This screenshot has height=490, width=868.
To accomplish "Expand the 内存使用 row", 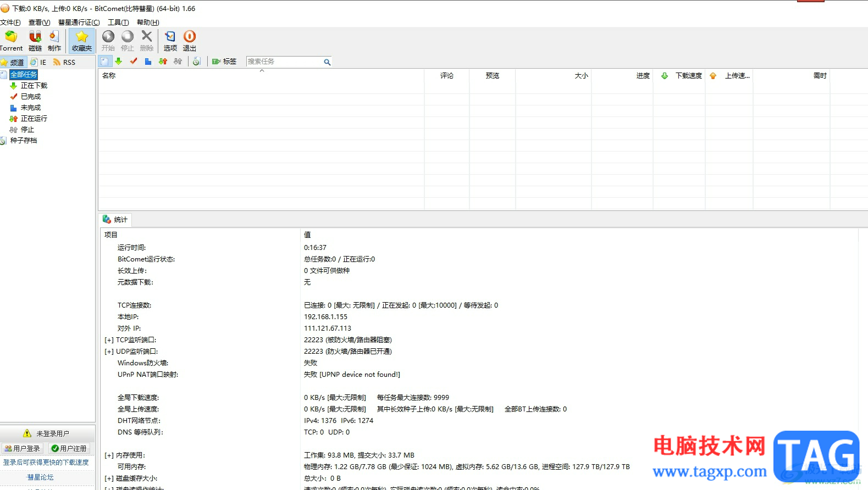I will pyautogui.click(x=109, y=456).
